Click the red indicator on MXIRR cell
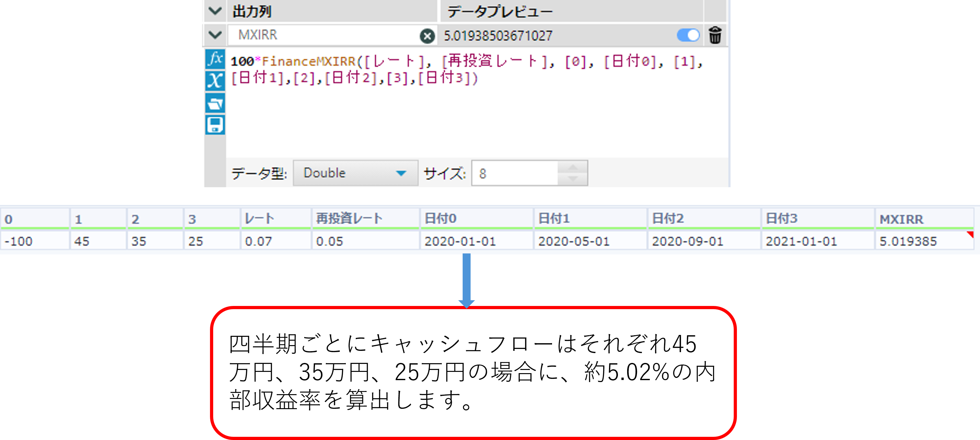980x440 pixels. 970,234
